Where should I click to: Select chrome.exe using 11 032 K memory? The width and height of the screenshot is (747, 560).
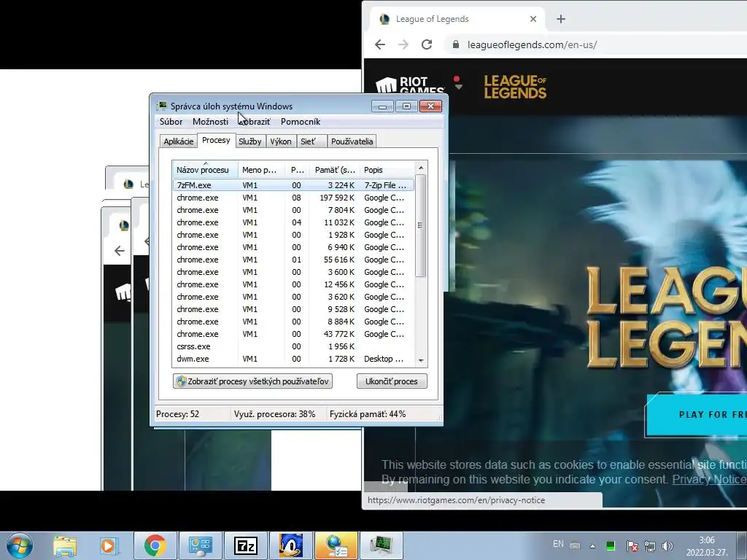click(x=293, y=222)
